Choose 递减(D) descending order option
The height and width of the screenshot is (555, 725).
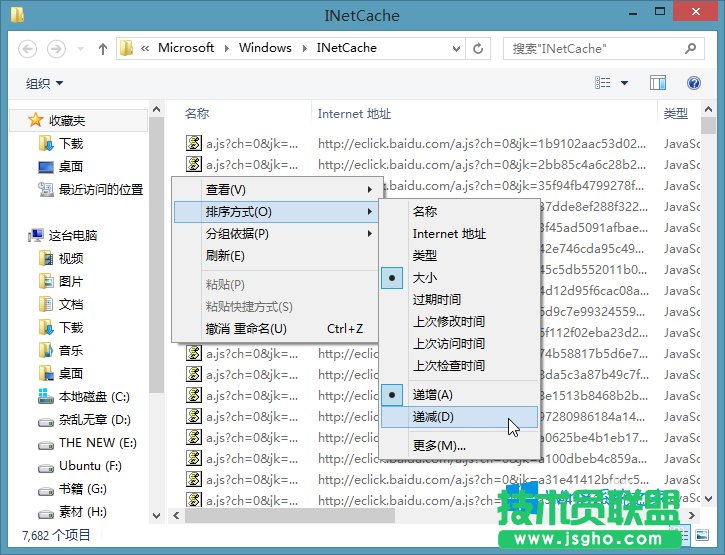coord(432,417)
